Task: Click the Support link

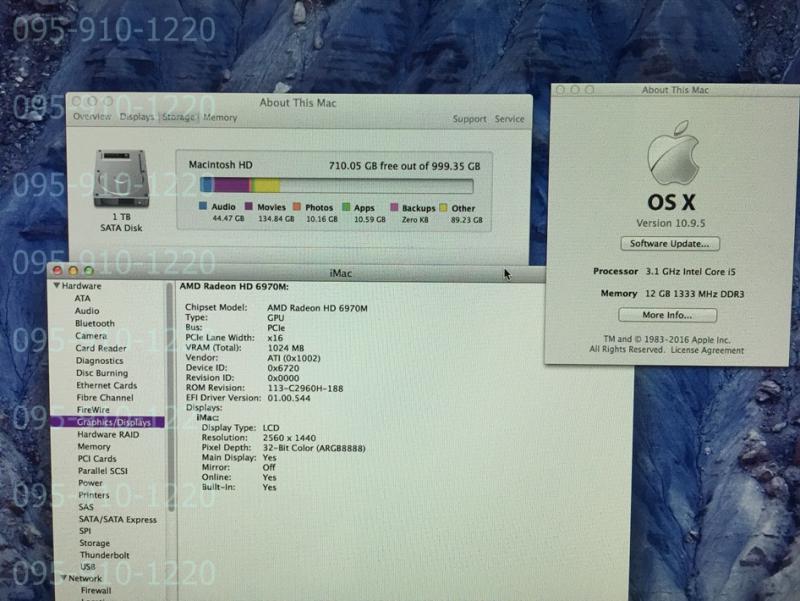Action: (469, 119)
